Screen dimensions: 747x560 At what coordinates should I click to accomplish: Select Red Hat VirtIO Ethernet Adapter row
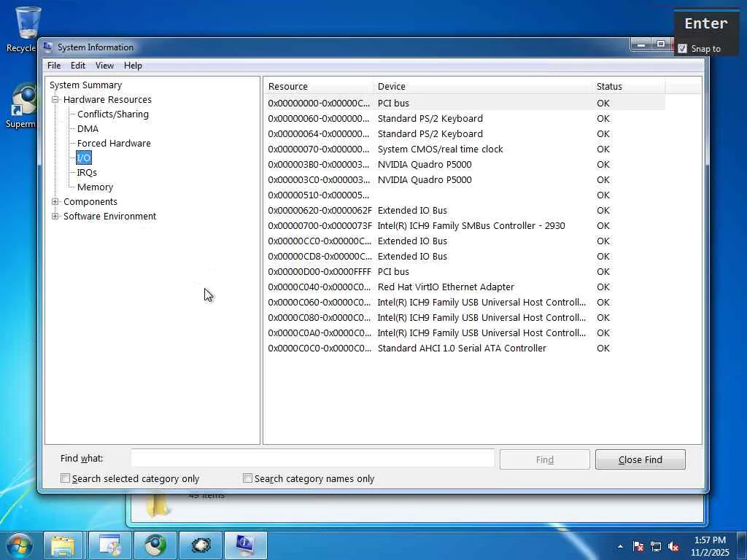(465, 287)
